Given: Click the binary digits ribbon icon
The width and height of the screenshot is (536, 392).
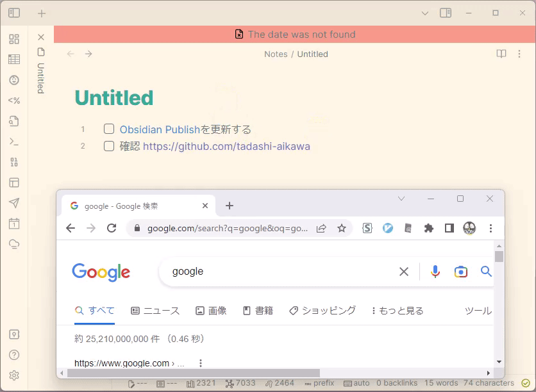Looking at the screenshot, I should tap(14, 162).
